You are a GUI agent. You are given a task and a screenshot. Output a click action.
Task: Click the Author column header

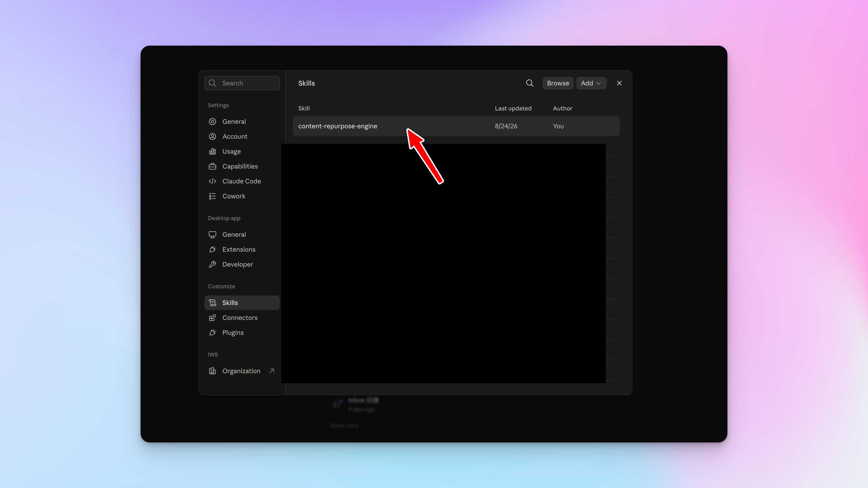pos(563,108)
